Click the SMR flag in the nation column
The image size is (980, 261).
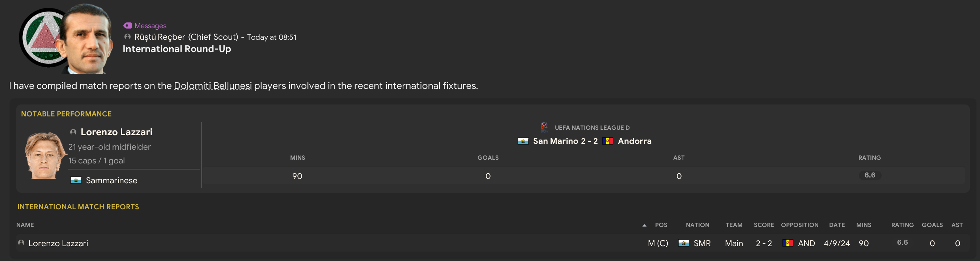point(684,243)
